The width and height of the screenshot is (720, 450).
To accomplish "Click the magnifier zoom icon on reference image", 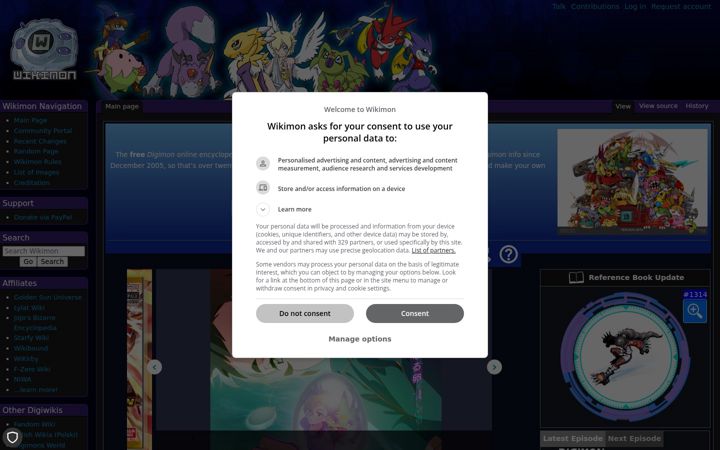I will pos(694,311).
